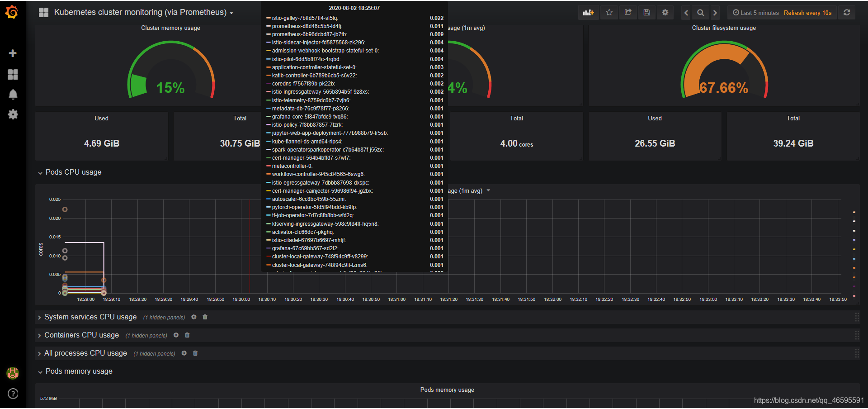The height and width of the screenshot is (409, 868).
Task: Click the Cluster memory usage panel title
Action: [170, 28]
